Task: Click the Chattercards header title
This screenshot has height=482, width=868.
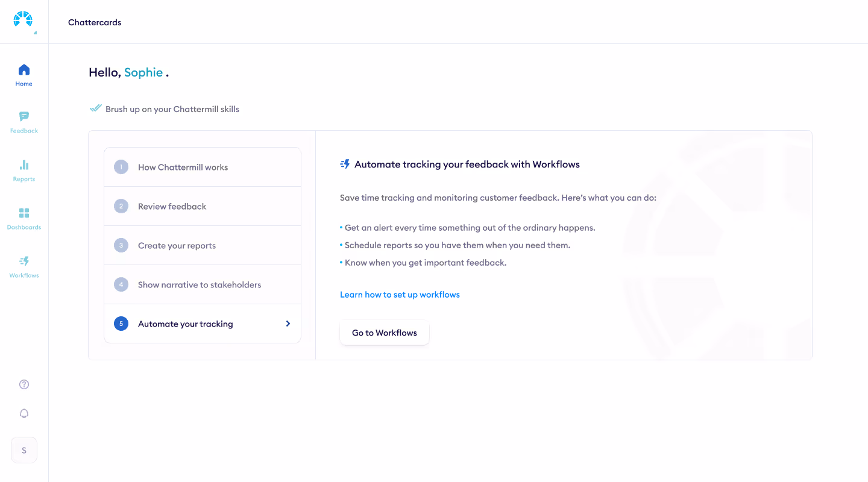Action: click(x=95, y=22)
